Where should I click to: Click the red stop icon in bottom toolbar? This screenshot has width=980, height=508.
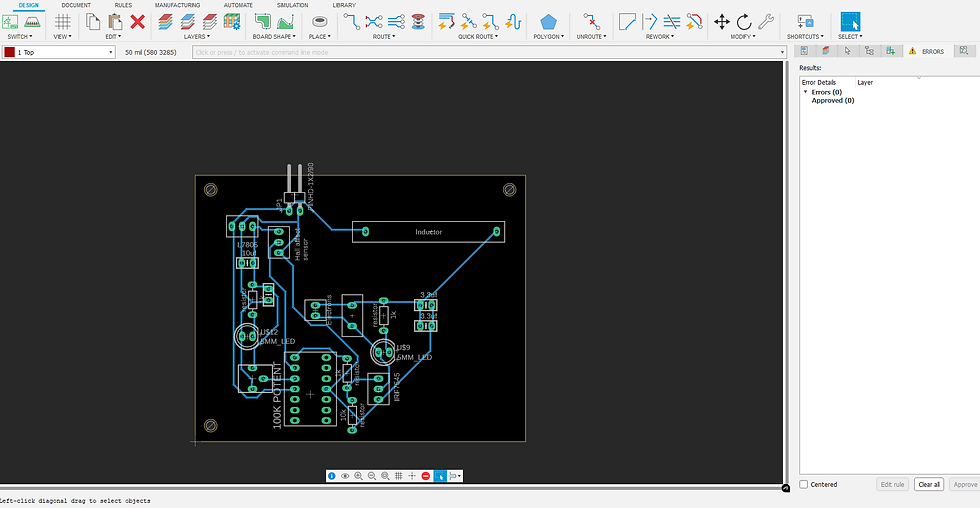tap(426, 476)
